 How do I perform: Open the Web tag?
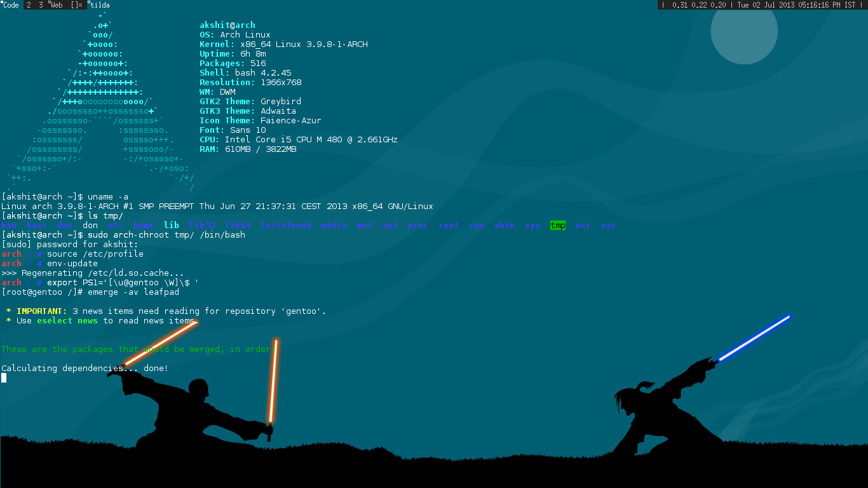[x=56, y=5]
